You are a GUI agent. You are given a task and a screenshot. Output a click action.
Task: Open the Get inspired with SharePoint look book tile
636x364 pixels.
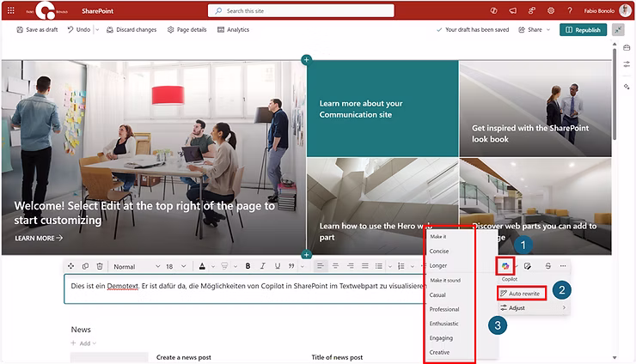pyautogui.click(x=535, y=109)
